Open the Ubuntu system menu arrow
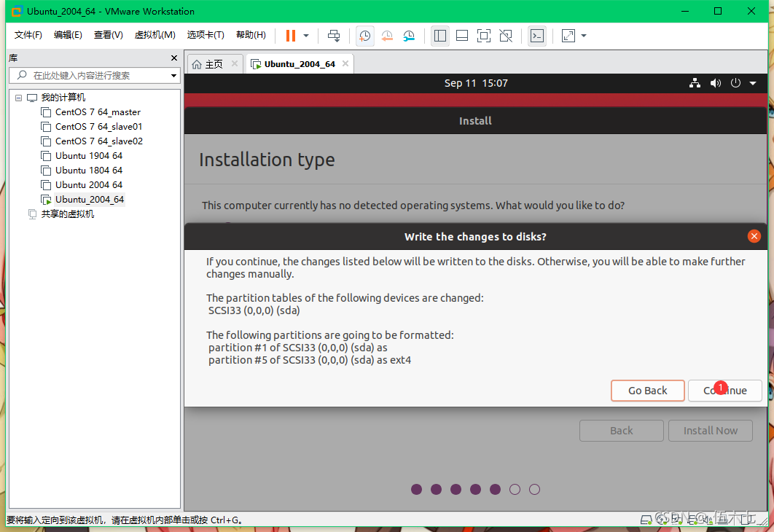 [x=753, y=83]
